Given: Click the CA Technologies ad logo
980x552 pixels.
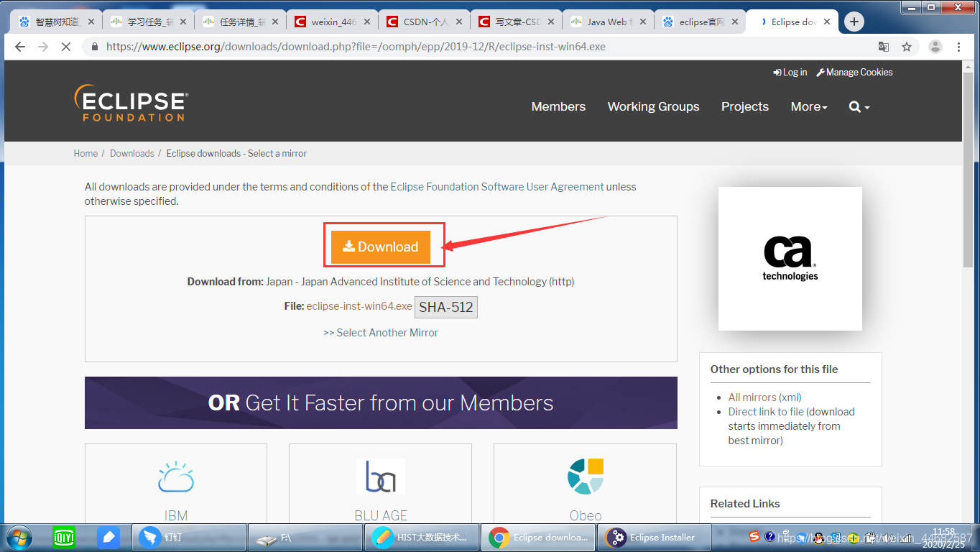Looking at the screenshot, I should pyautogui.click(x=790, y=259).
